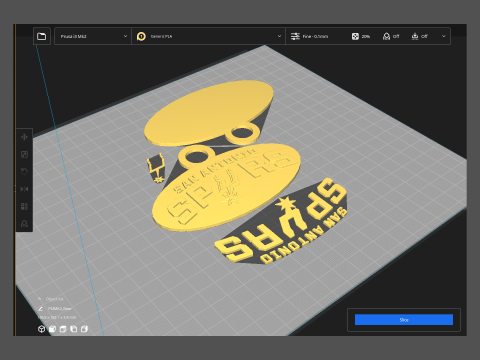
Task: Click the model file name text
Action: (x=59, y=309)
